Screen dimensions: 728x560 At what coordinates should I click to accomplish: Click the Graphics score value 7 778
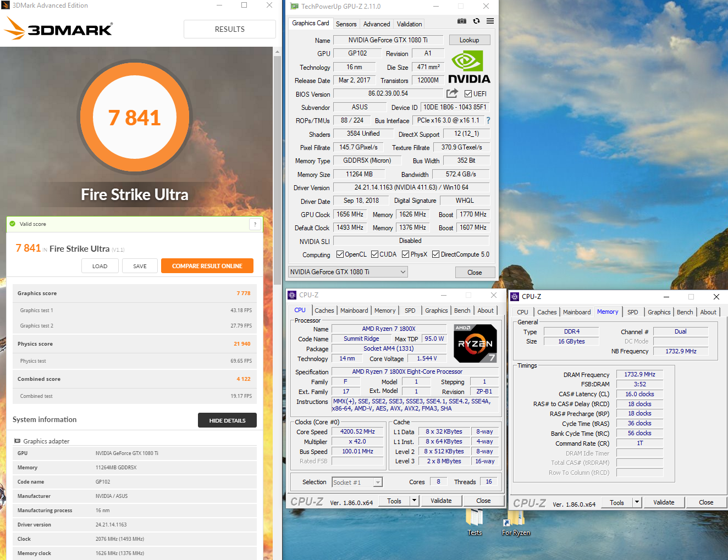coord(244,293)
